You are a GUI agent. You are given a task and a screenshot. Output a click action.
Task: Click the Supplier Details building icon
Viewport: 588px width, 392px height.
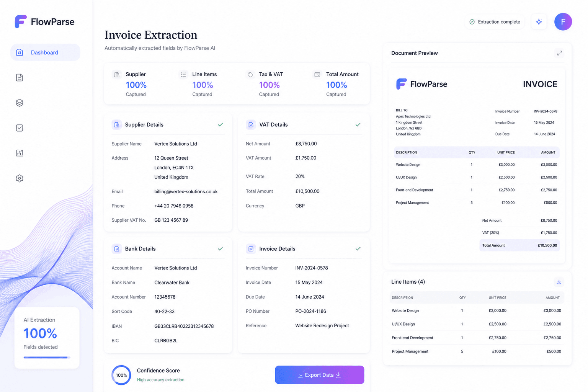coord(117,125)
